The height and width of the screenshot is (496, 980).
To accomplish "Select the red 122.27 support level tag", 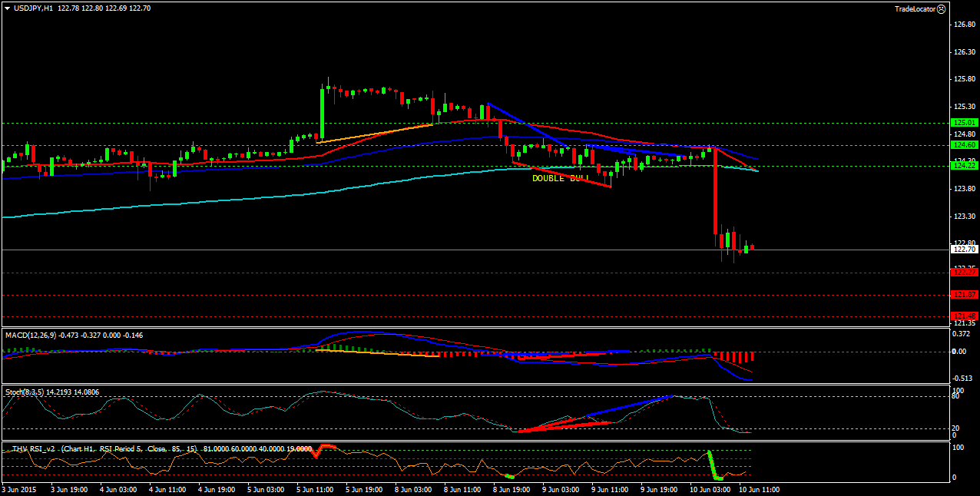I will click(963, 272).
